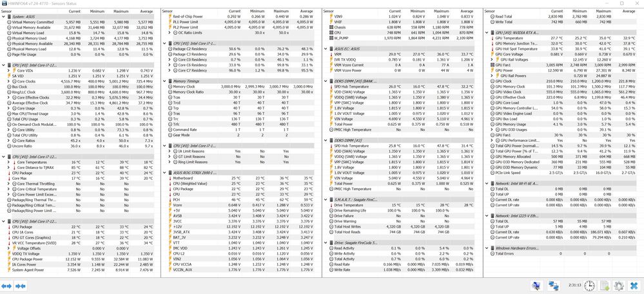Screen dimensions: 644x294
Task: Click the clock icon beside Bus Clock
Action: 9,86
